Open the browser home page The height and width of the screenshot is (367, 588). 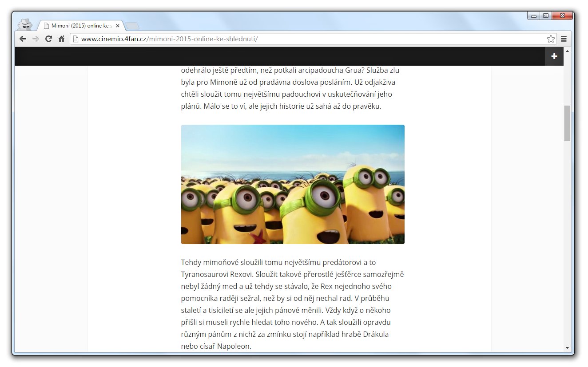tap(62, 39)
